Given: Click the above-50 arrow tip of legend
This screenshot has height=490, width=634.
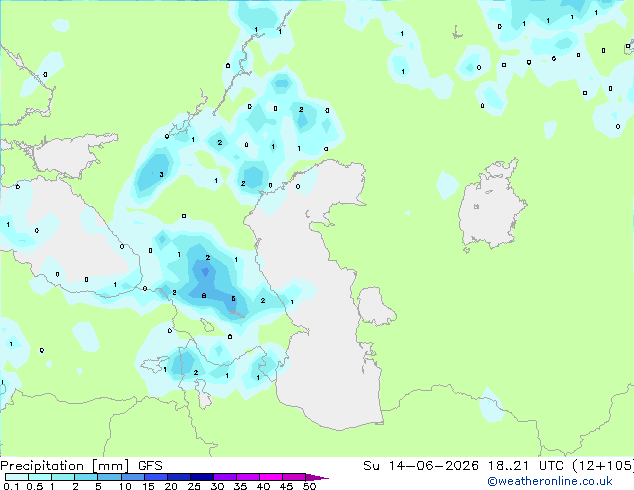Looking at the screenshot, I should tap(317, 477).
